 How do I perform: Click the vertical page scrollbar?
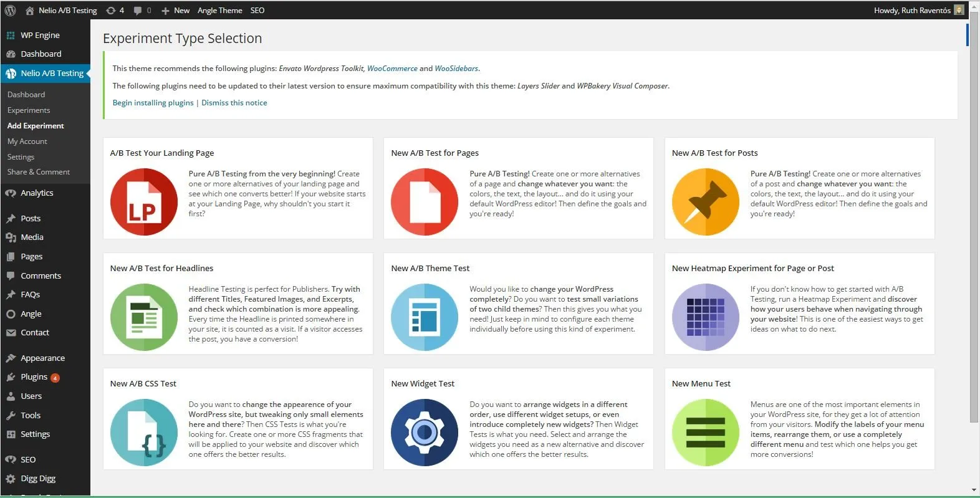coord(974,218)
